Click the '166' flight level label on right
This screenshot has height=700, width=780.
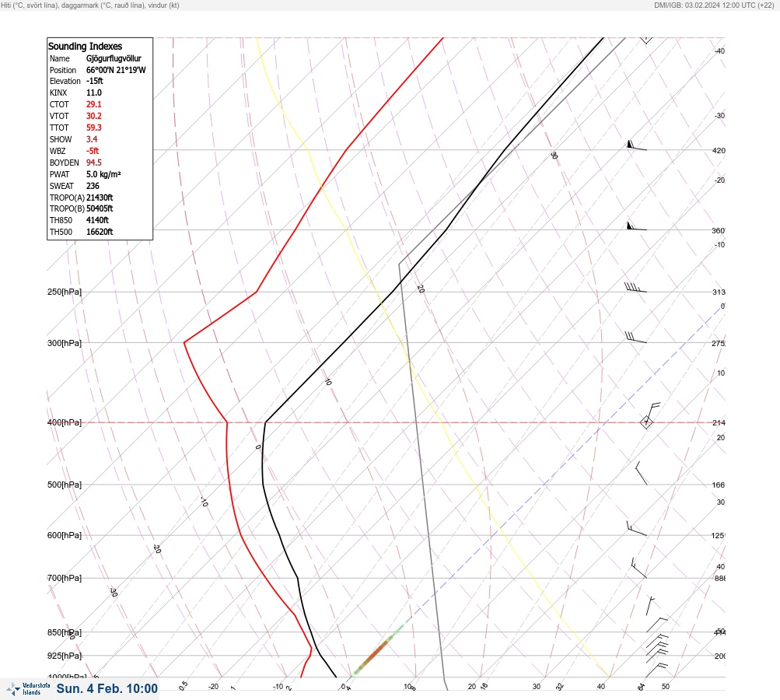(x=719, y=485)
